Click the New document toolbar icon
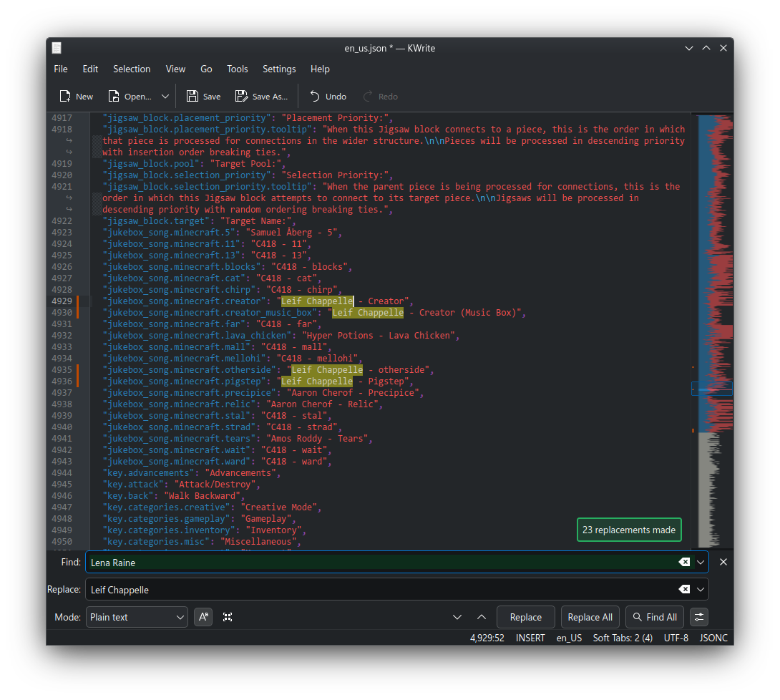This screenshot has height=700, width=780. (66, 97)
